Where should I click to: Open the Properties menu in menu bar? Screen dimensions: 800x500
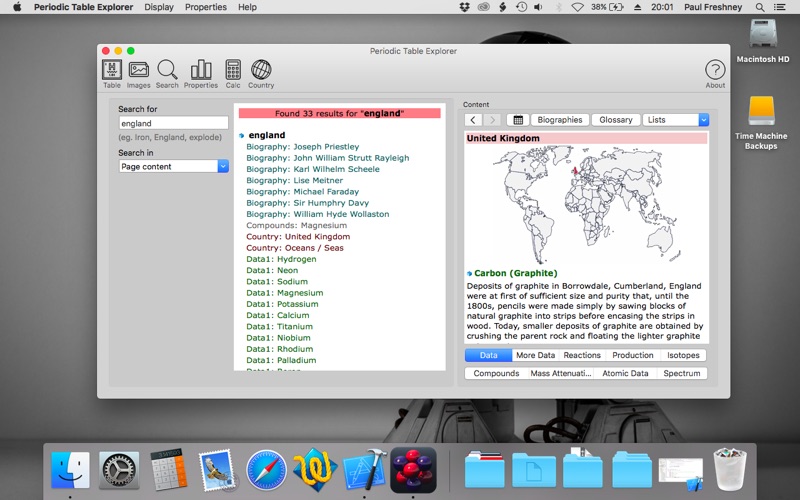(x=206, y=7)
